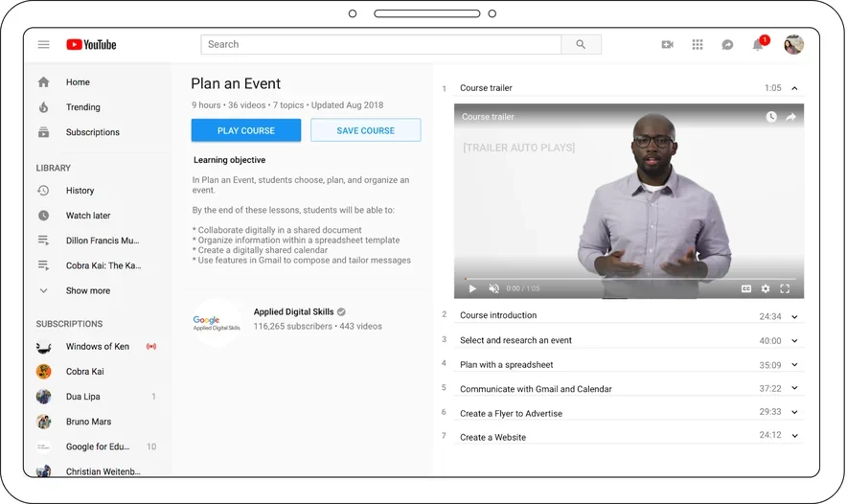Click the search magnifier button

coord(581,44)
